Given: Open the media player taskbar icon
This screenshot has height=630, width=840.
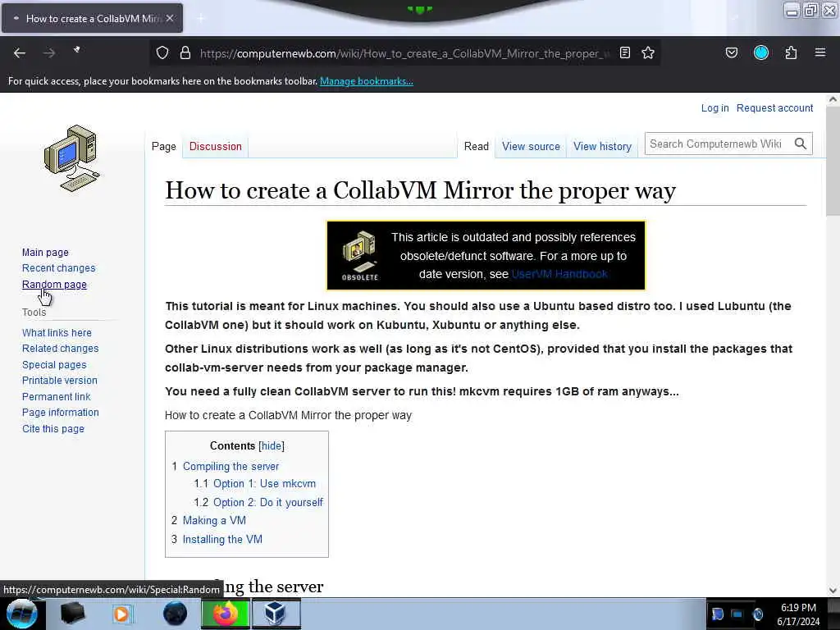Looking at the screenshot, I should click(x=121, y=614).
